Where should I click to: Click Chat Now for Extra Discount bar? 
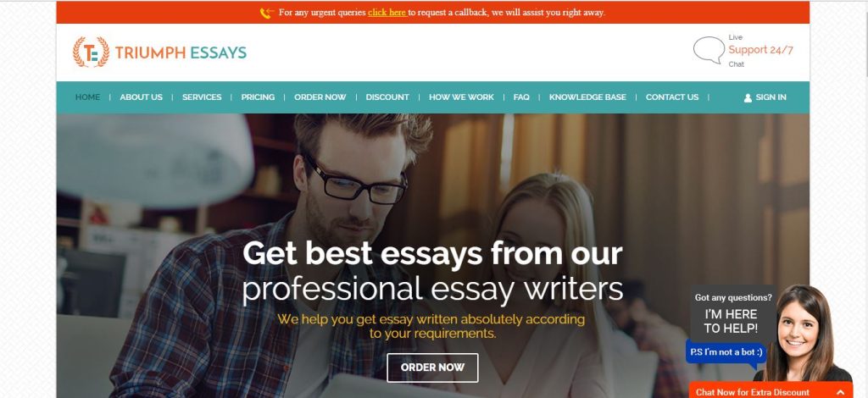(x=771, y=390)
